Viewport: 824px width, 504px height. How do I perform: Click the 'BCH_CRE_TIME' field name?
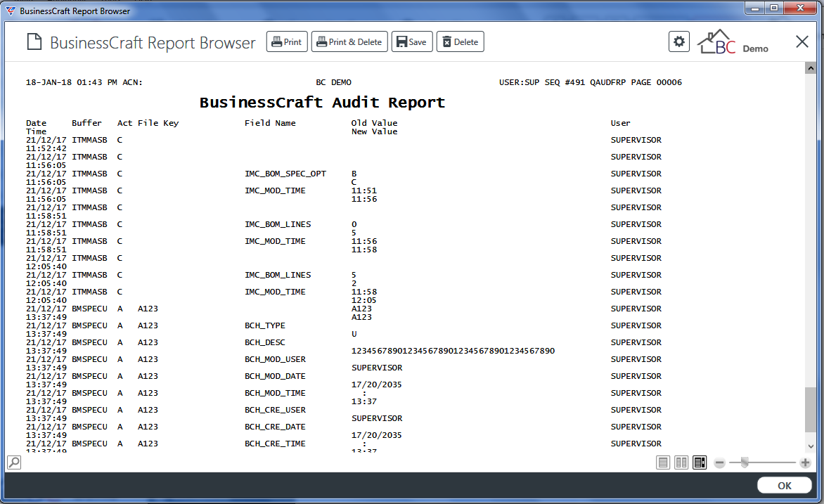coord(275,444)
